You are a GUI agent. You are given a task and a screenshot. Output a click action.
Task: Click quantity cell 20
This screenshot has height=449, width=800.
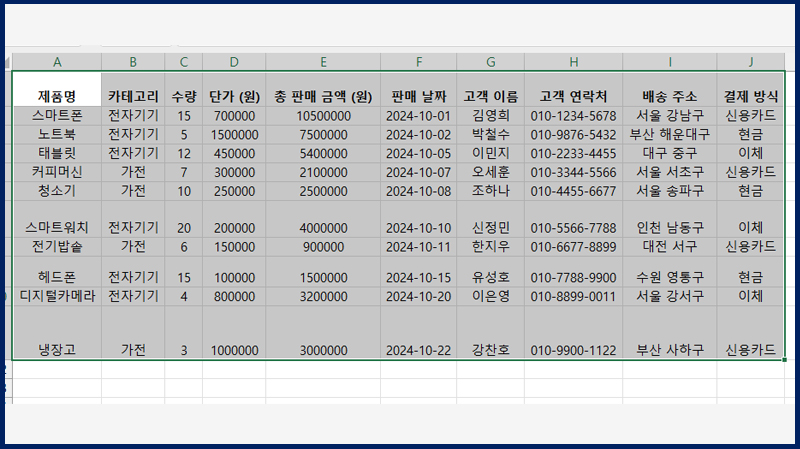point(183,219)
